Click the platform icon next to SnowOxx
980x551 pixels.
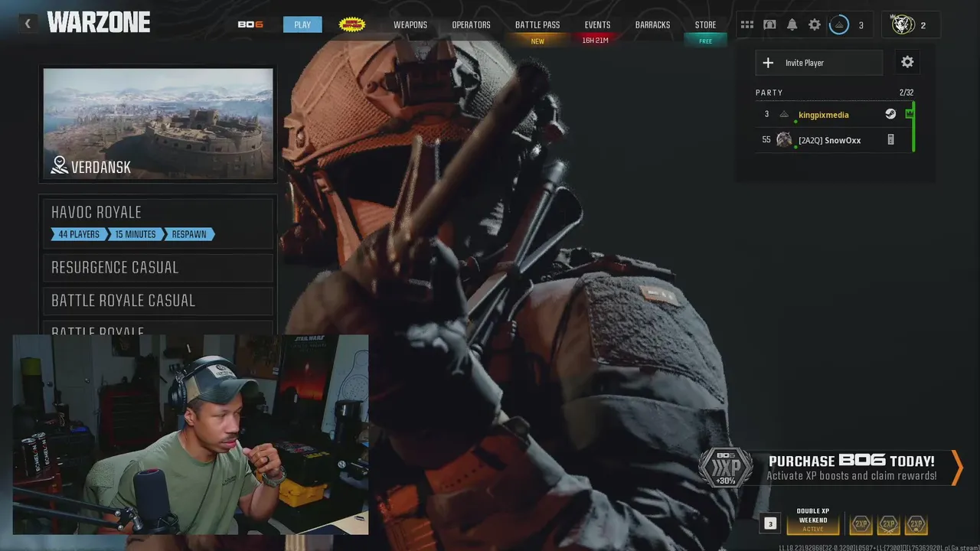890,140
